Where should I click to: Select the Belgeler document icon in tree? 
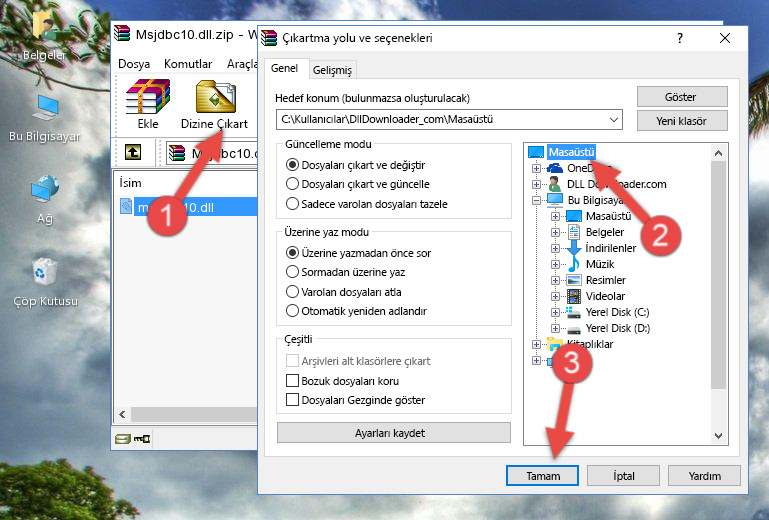573,232
